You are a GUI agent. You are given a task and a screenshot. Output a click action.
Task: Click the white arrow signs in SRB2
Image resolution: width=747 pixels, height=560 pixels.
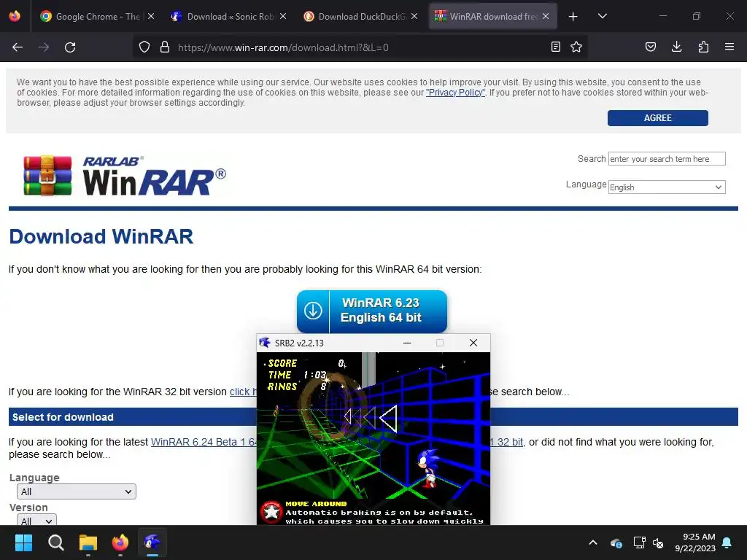(371, 418)
